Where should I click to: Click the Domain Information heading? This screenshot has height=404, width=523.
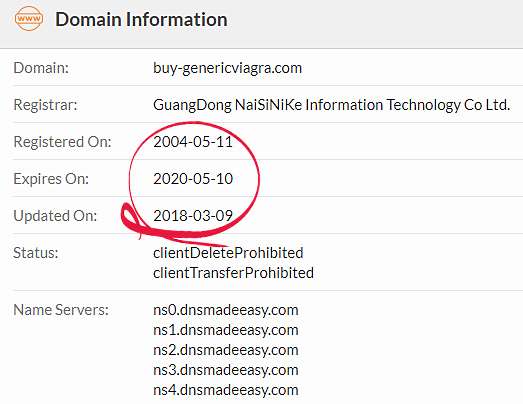click(141, 19)
